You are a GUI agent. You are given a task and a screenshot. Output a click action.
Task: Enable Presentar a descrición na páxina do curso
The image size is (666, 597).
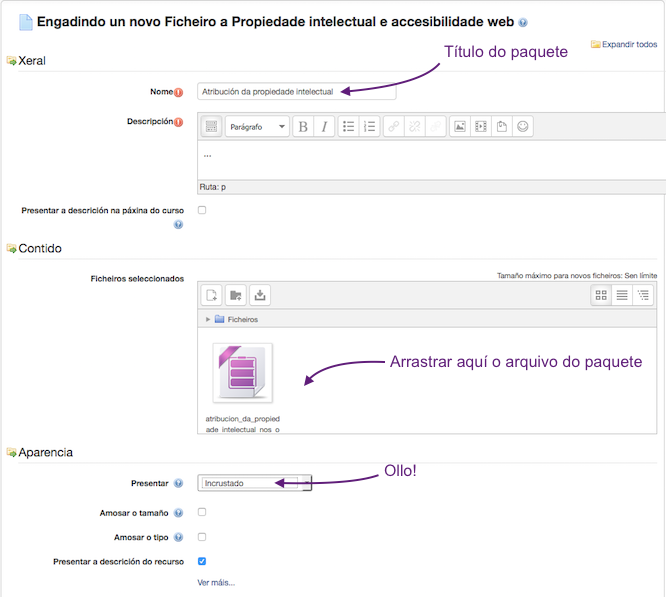coord(202,210)
